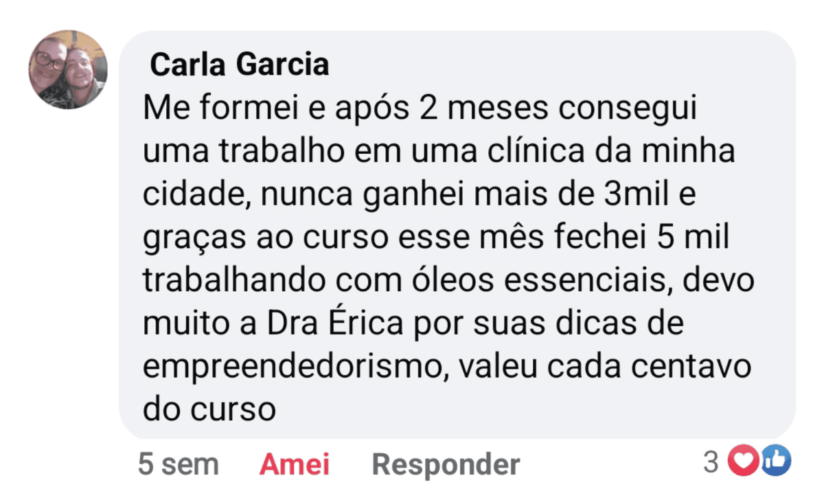View the reaction count of 3
The width and height of the screenshot is (824, 504).
pos(711,462)
